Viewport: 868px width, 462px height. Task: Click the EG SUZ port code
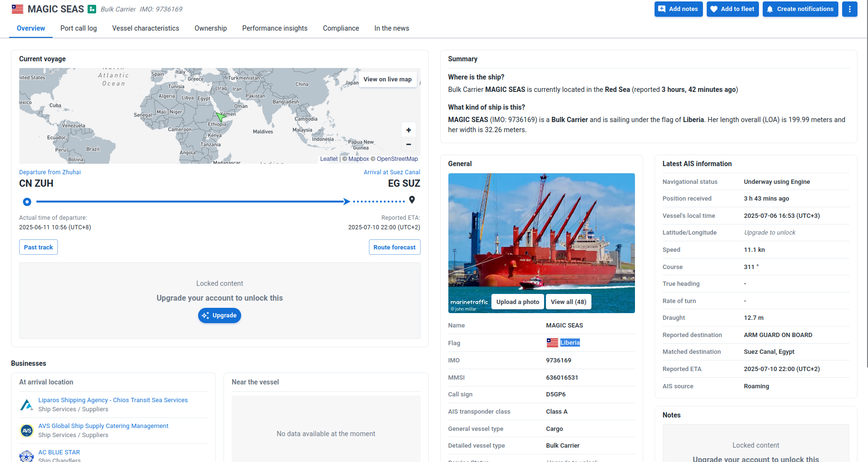point(404,183)
